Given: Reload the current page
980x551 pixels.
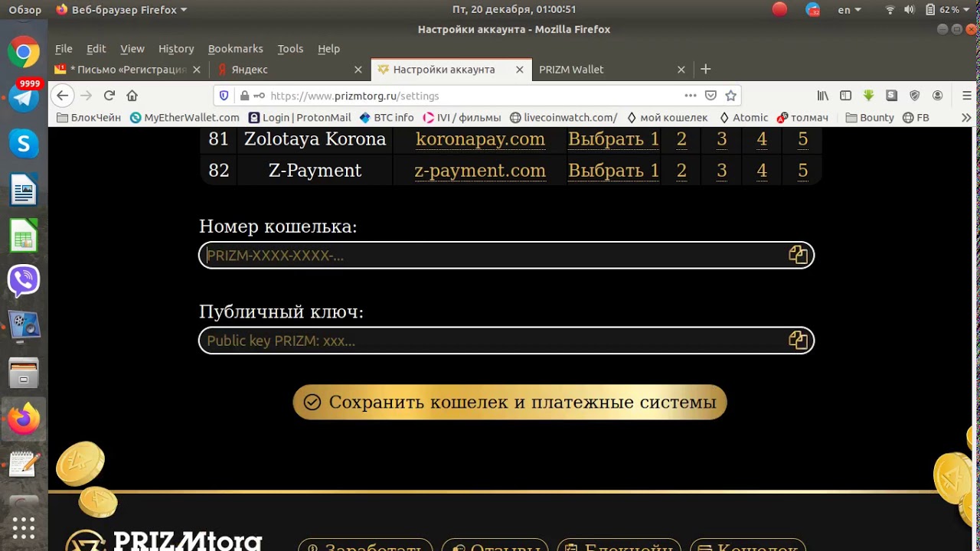Looking at the screenshot, I should pyautogui.click(x=109, y=96).
